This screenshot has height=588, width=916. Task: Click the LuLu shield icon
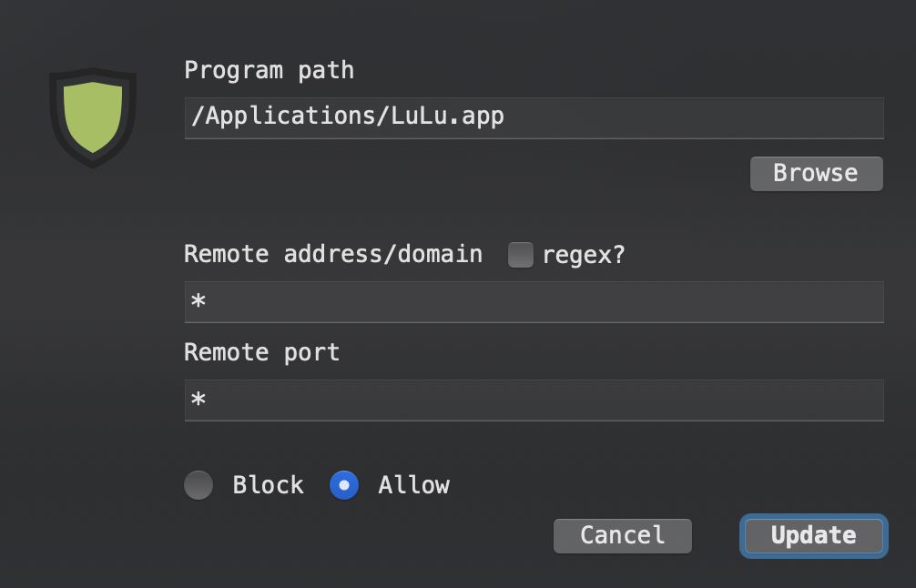92,117
